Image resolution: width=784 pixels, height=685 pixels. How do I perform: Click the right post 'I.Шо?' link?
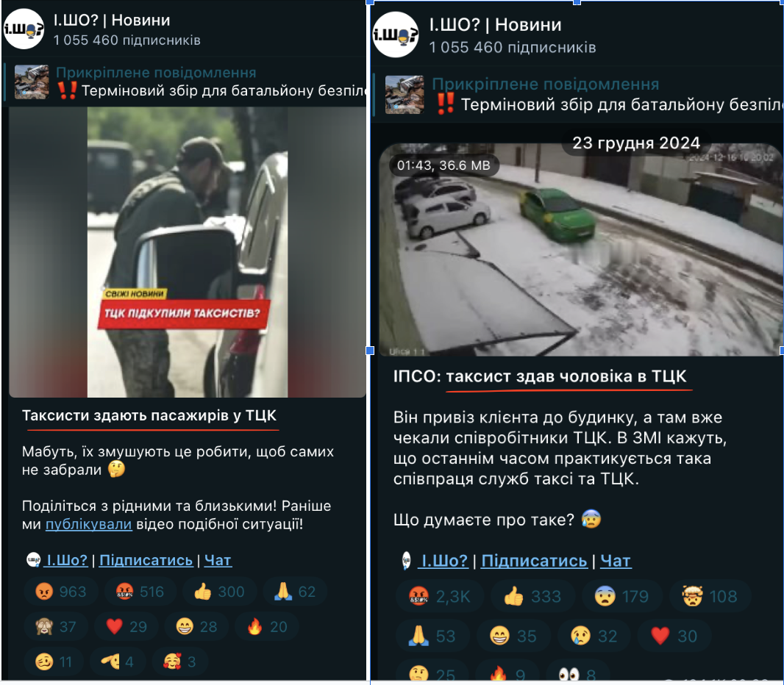[x=444, y=561]
